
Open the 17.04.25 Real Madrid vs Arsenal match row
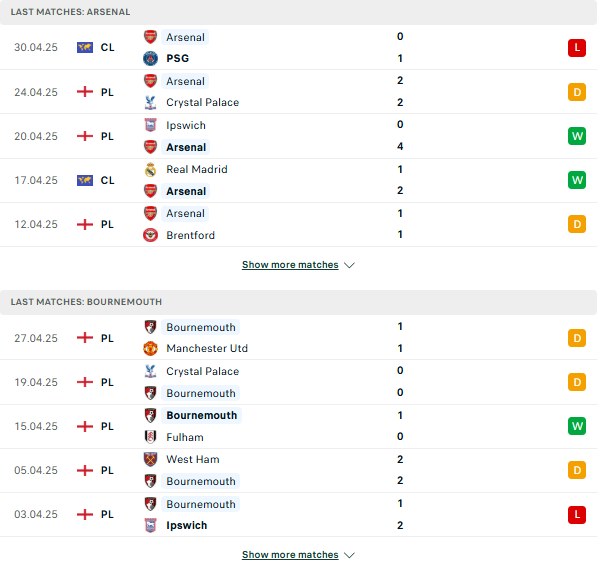point(298,180)
